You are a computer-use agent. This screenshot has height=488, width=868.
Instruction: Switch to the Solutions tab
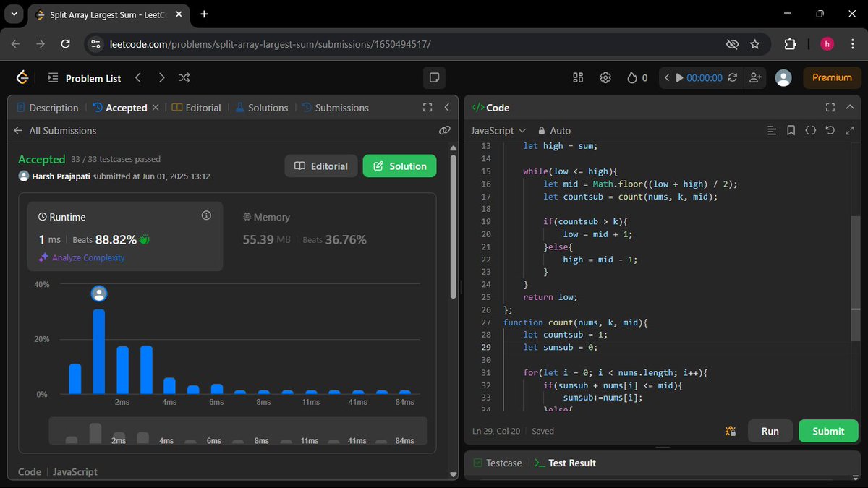click(261, 108)
